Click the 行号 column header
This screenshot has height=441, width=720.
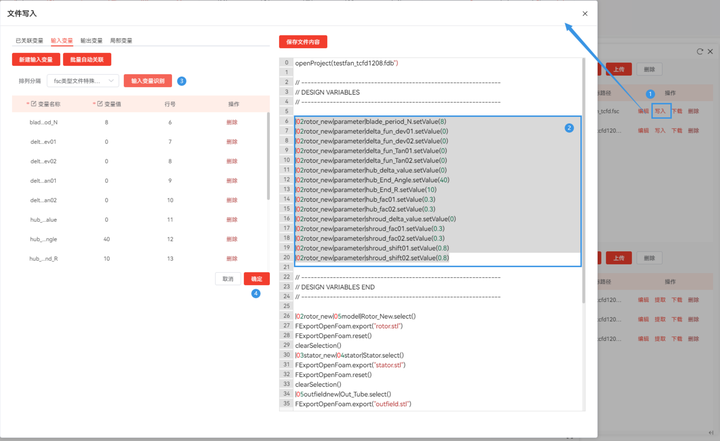click(170, 104)
